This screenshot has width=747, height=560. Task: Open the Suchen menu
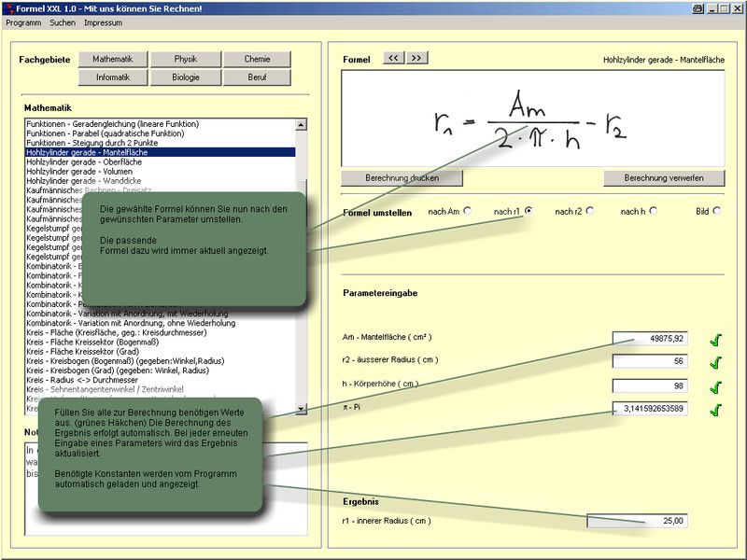pos(63,22)
